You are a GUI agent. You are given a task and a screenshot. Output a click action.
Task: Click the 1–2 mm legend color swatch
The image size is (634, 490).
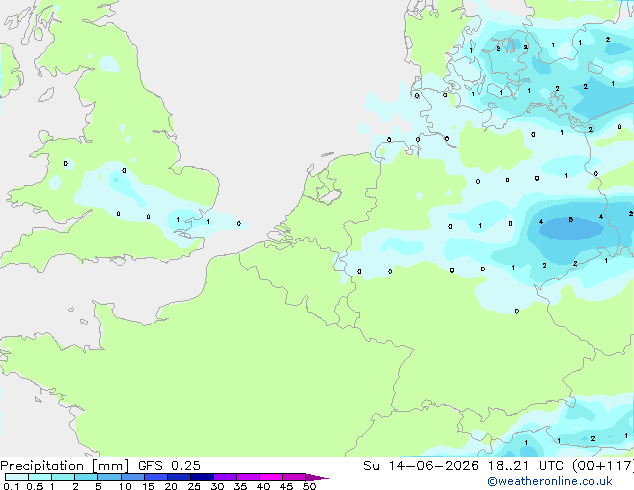click(63, 477)
